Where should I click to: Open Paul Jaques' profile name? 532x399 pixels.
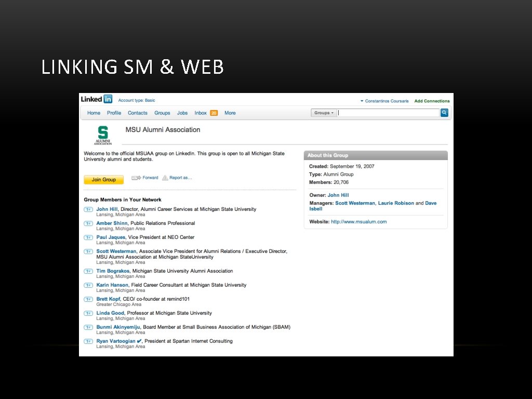pos(111,237)
